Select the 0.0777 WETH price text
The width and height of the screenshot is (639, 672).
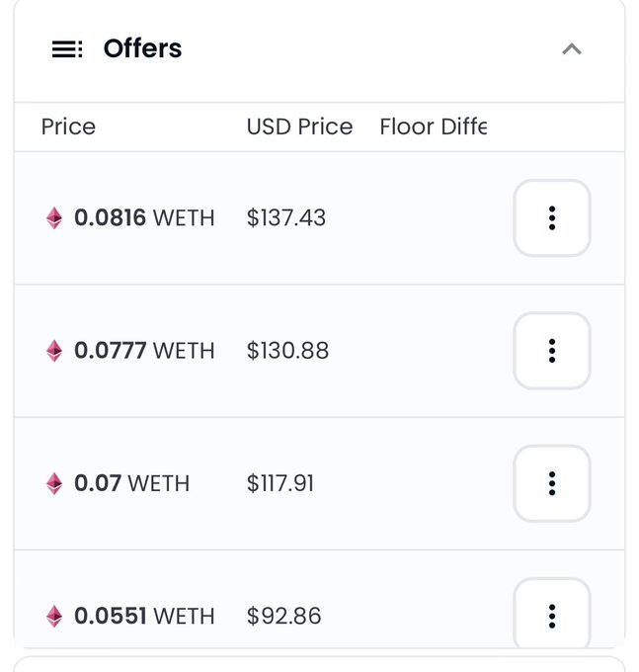tap(144, 350)
